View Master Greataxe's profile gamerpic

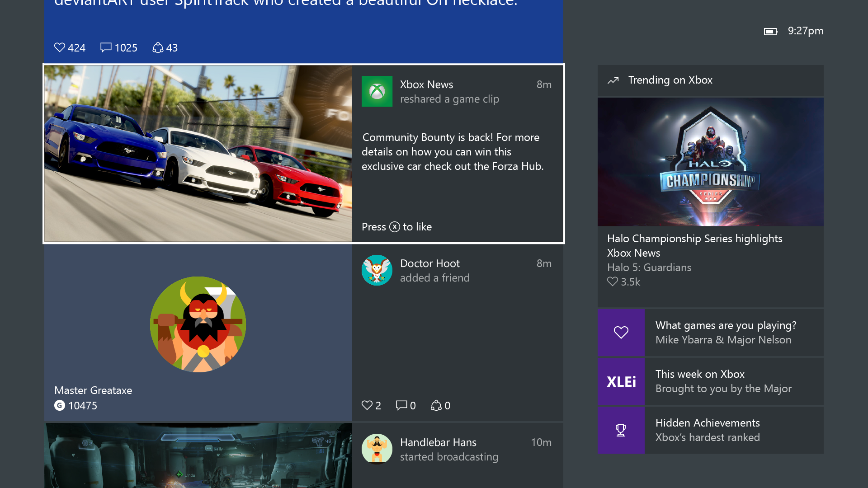[x=198, y=324]
